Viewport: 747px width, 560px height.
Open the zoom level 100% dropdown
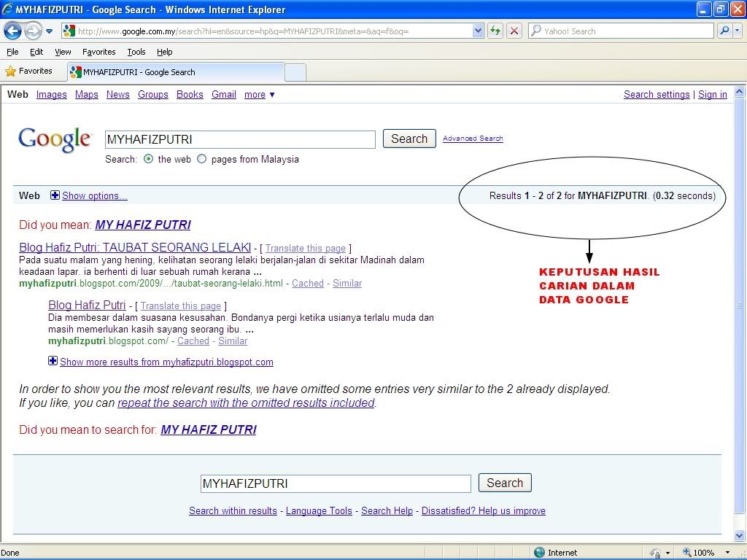click(x=727, y=553)
